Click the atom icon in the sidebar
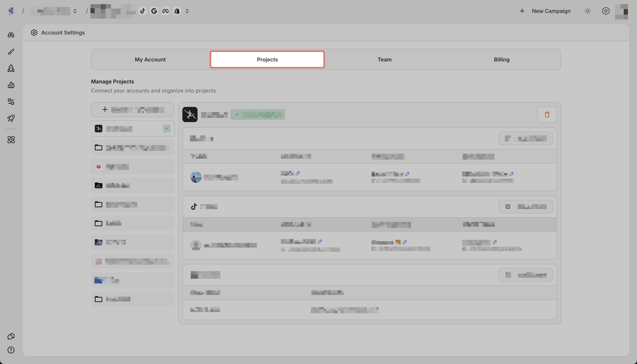The image size is (637, 364). 11,140
